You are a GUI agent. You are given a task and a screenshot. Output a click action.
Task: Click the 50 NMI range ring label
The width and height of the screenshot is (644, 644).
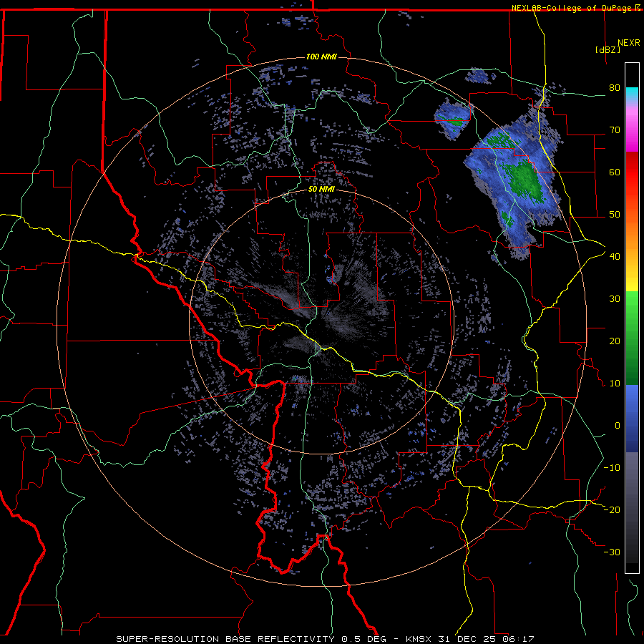click(x=321, y=189)
